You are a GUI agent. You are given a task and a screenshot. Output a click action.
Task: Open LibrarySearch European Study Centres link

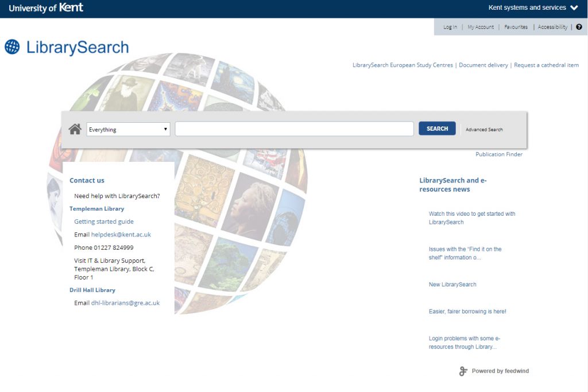(403, 65)
